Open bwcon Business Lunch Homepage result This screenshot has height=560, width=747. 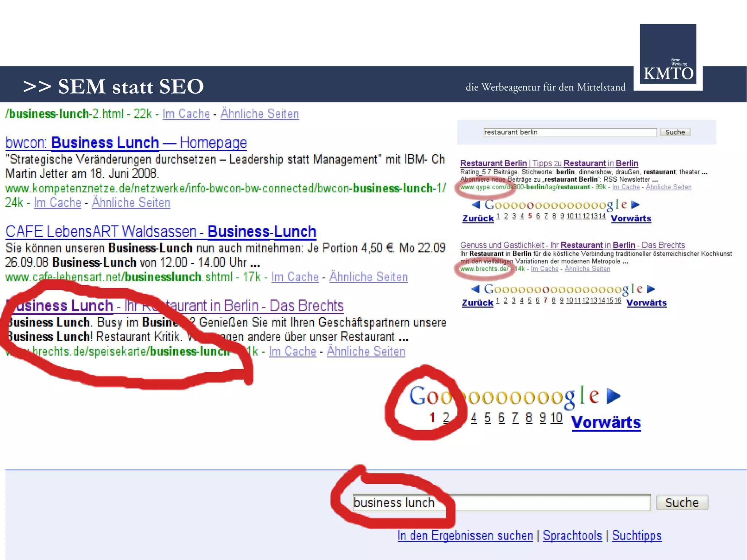tap(126, 143)
